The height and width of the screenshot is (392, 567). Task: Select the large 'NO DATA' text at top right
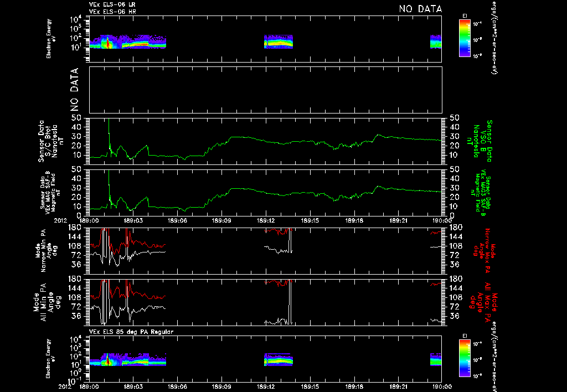[420, 9]
